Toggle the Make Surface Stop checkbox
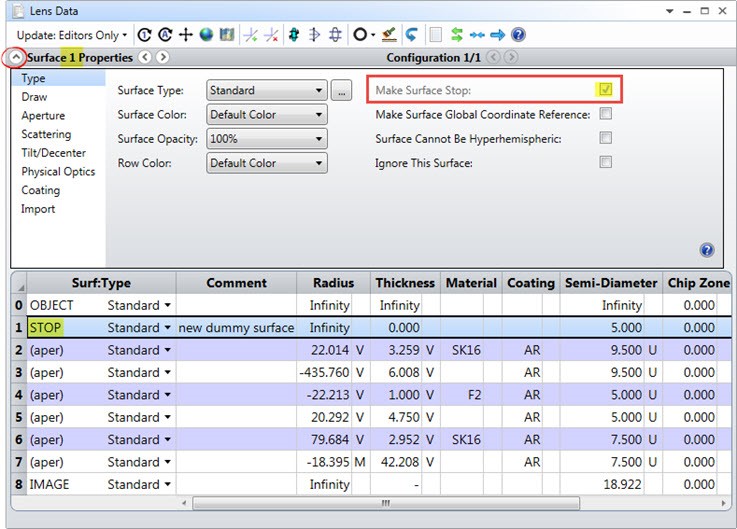 605,89
